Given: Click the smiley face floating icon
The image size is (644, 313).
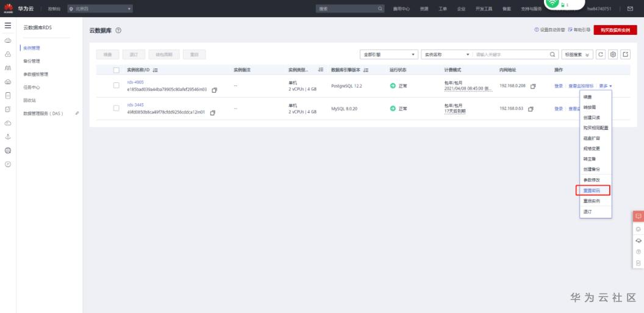Looking at the screenshot, I should pos(639,229).
